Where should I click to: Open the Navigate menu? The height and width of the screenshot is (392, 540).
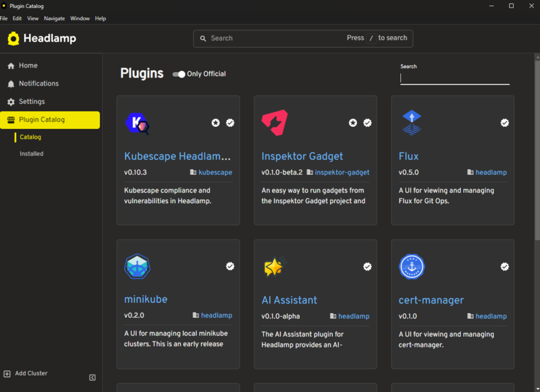(x=54, y=18)
